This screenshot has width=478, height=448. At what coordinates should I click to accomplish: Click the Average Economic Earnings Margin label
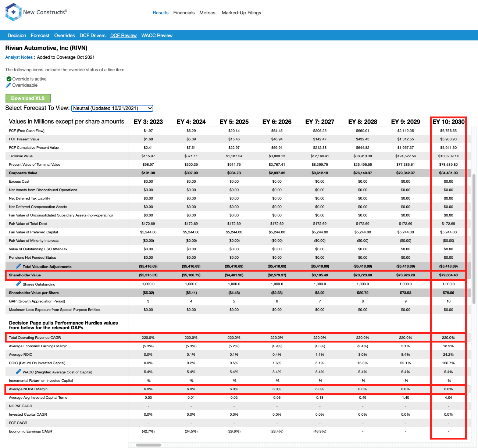(x=38, y=346)
